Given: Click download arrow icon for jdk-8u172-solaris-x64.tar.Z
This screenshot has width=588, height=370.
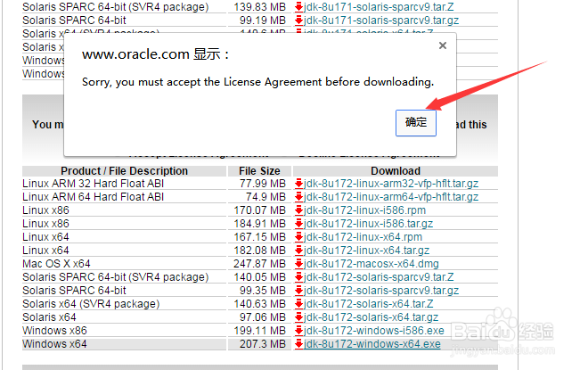Looking at the screenshot, I should click(298, 304).
